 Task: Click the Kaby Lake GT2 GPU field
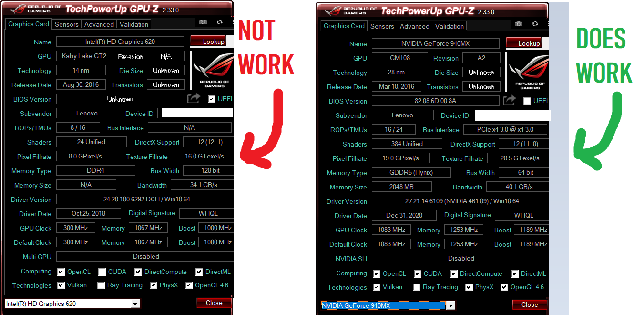click(84, 56)
